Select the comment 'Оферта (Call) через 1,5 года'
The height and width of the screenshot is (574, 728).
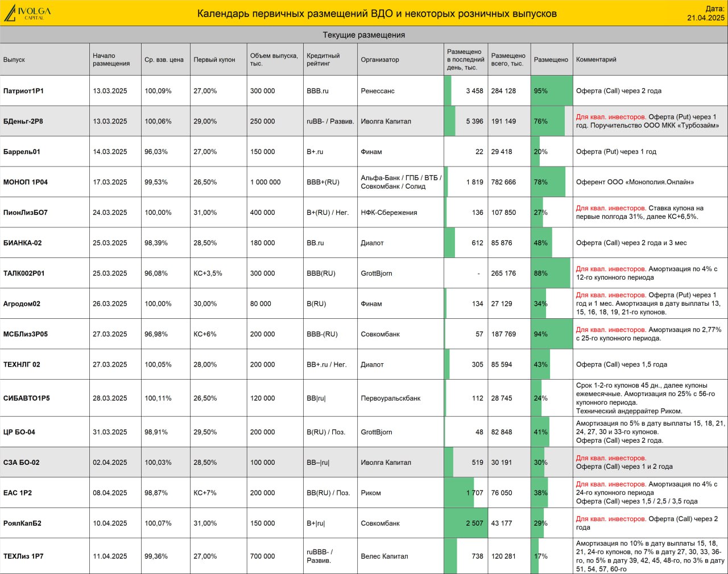(x=622, y=365)
